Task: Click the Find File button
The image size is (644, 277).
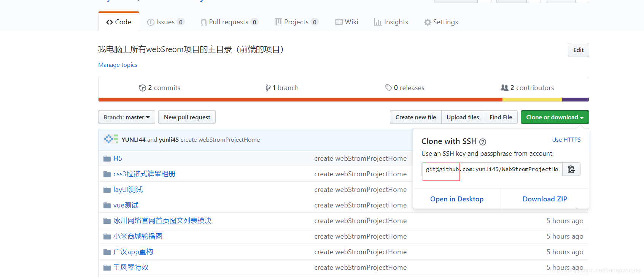Action: coord(501,117)
